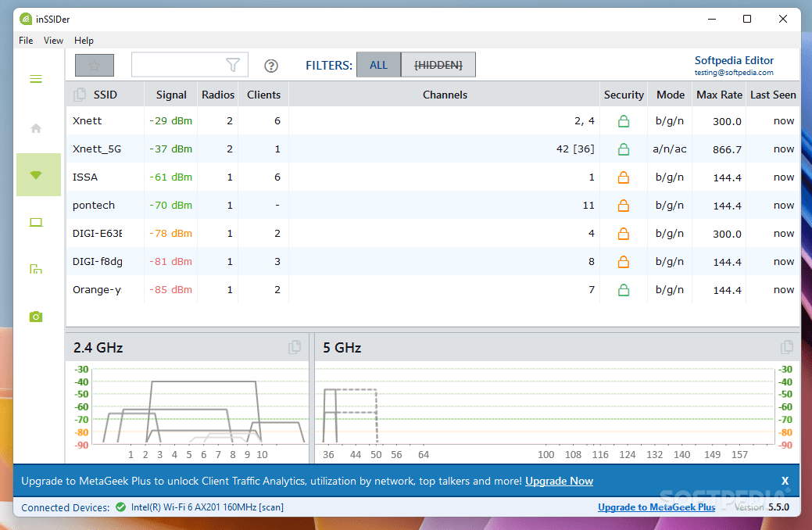Screen dimensions: 812x530
Task: Toggle the star favorites filter button
Action: click(95, 66)
